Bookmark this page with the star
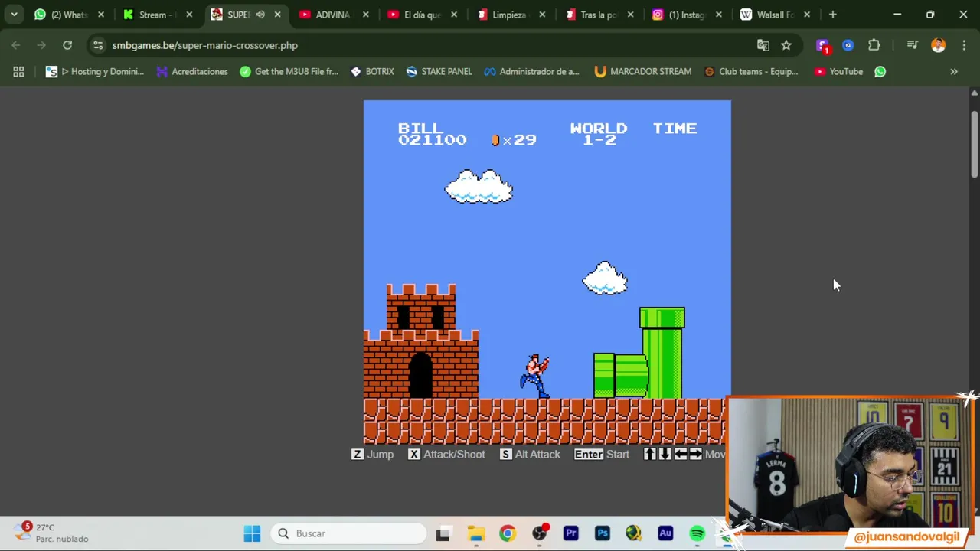The height and width of the screenshot is (551, 980). [x=786, y=45]
